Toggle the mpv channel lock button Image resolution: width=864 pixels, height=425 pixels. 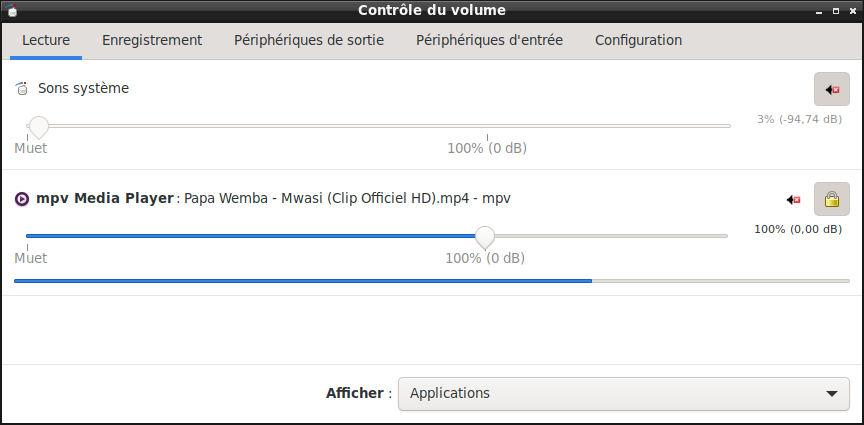831,199
